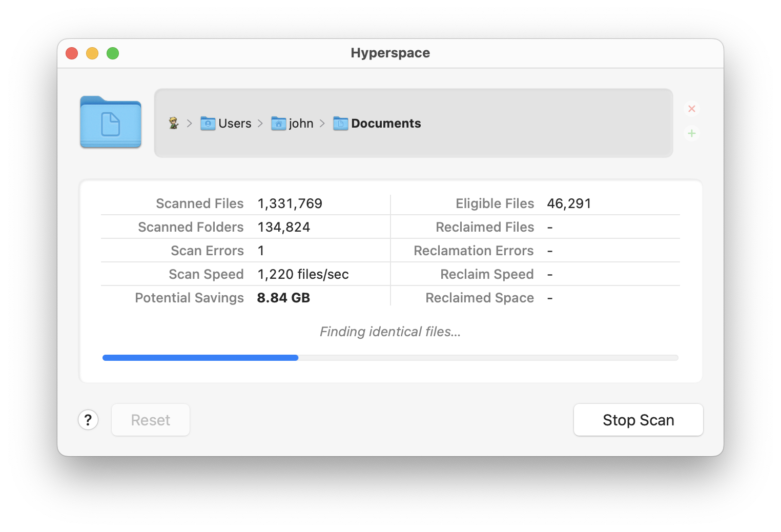781x532 pixels.
Task: Click the blue scan progress bar
Action: coord(200,357)
